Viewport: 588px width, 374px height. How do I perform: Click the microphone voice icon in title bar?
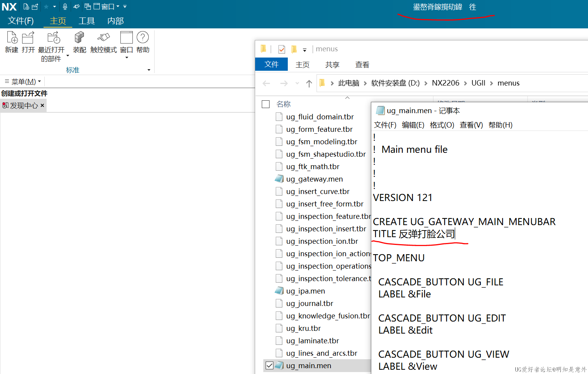point(65,7)
